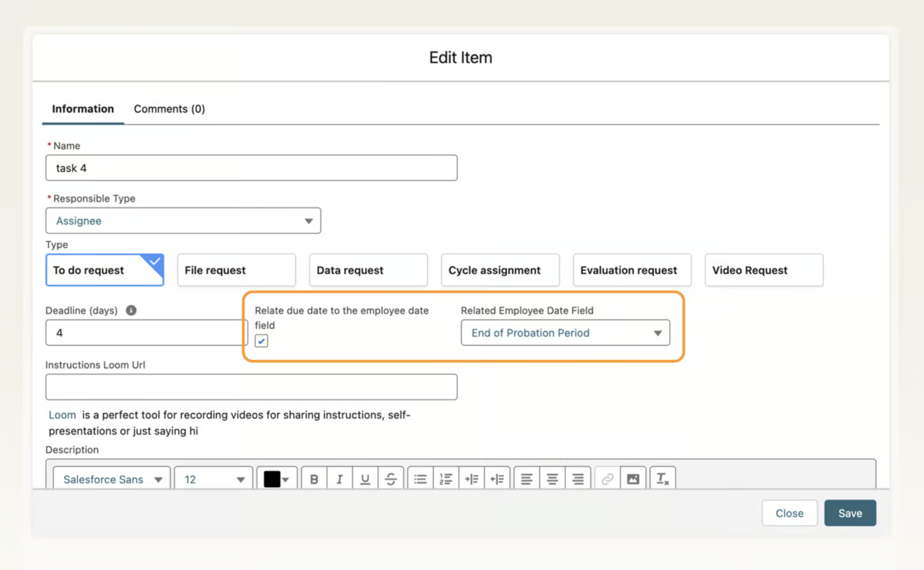The image size is (924, 570).
Task: Underline text using the description editor
Action: (x=365, y=479)
